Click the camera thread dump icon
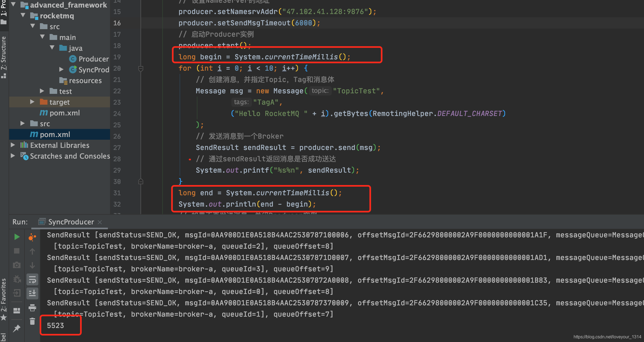 click(17, 265)
